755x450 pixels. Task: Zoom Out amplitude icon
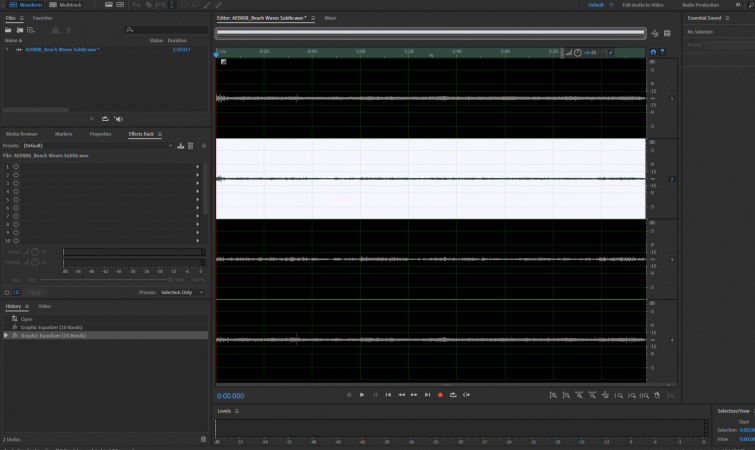(x=566, y=395)
